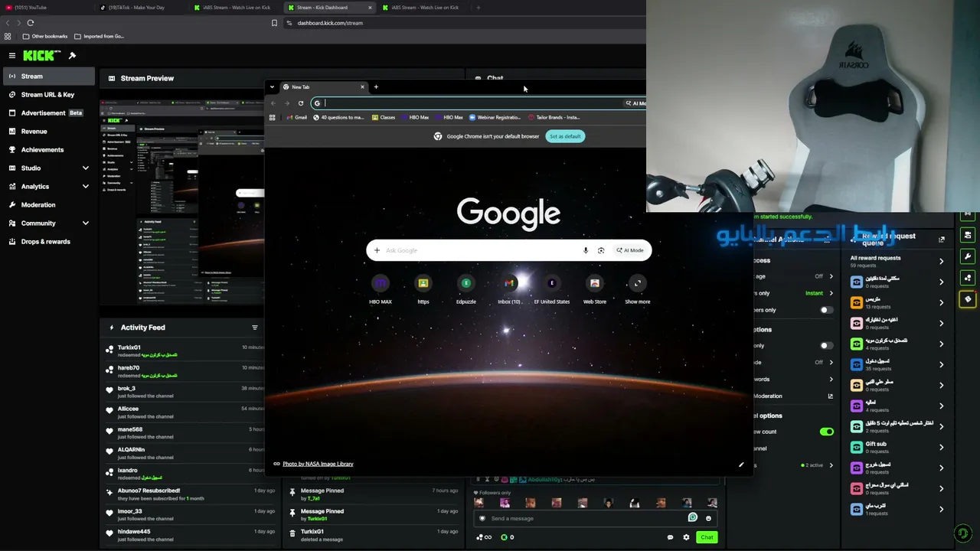Open the emoji picker in the chat box
The image size is (980, 551).
coord(708,518)
